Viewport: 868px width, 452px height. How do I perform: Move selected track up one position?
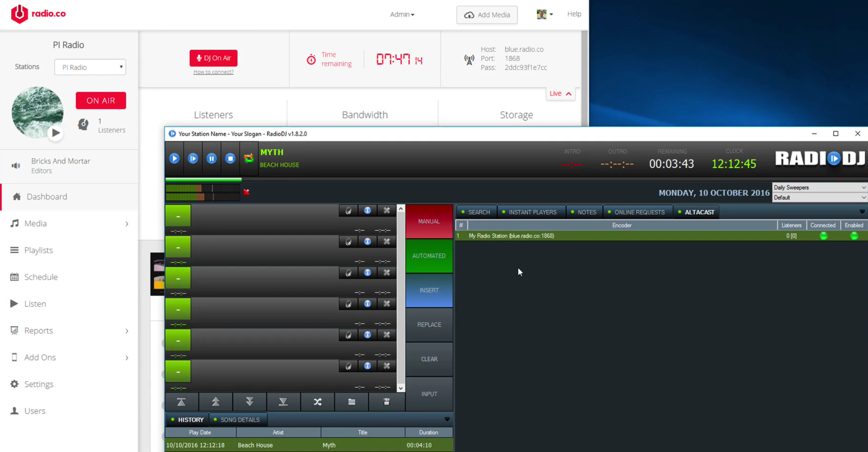216,402
